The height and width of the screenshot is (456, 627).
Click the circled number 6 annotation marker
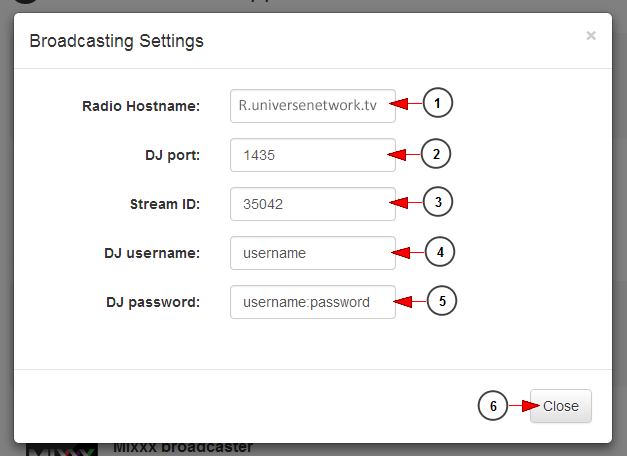(x=493, y=406)
